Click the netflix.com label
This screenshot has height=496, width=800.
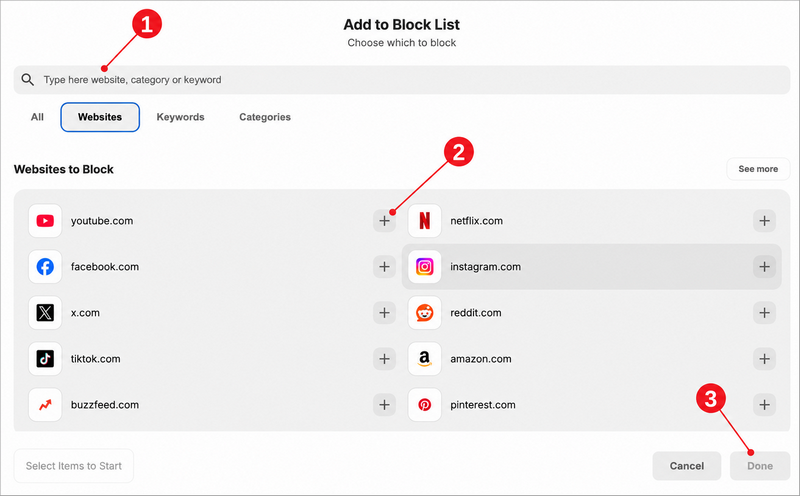477,221
